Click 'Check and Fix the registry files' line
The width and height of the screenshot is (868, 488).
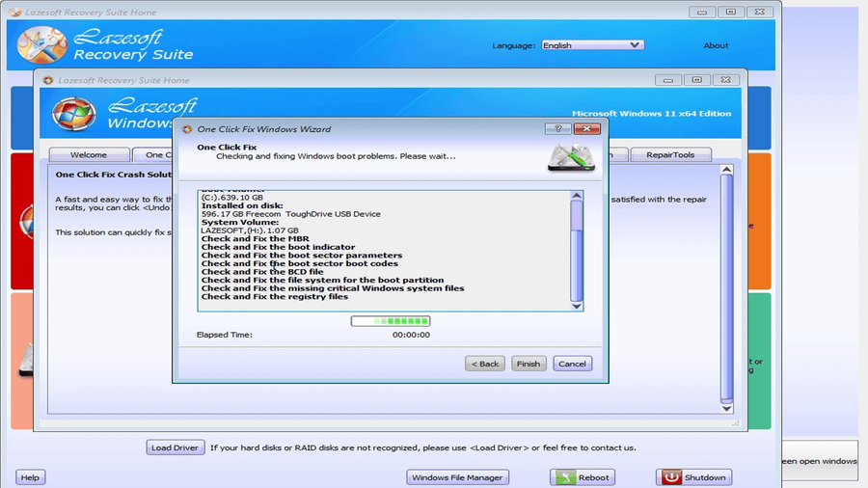[x=275, y=297]
